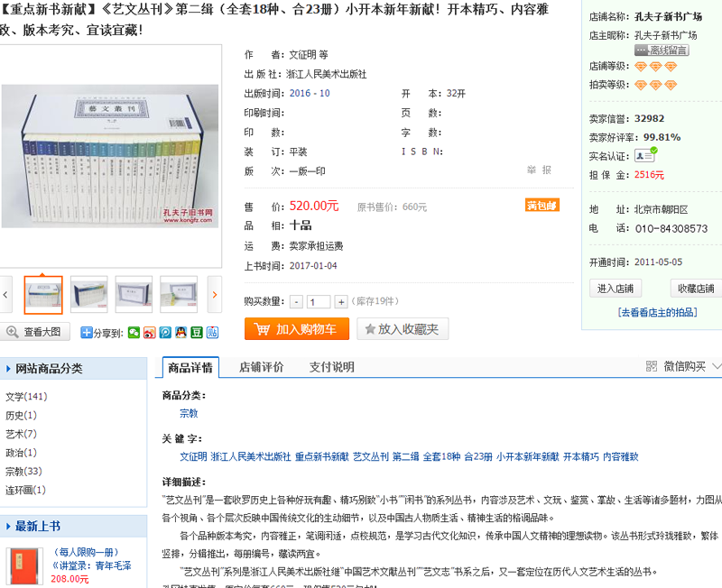Click the 微信购买 label
Viewport: 722px width, 588px height.
(x=685, y=366)
